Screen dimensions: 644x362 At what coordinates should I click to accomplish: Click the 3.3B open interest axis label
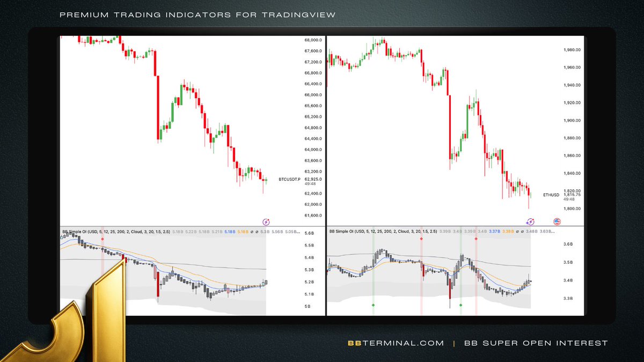tap(568, 298)
